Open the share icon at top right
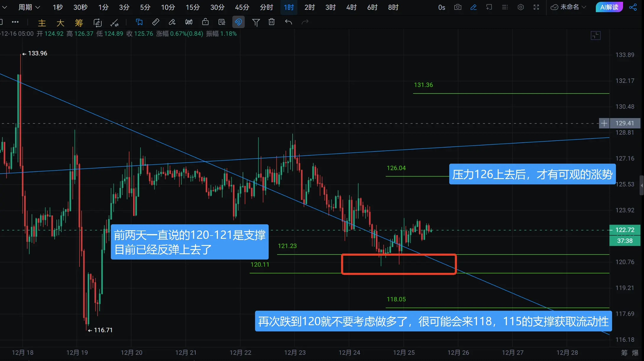Image resolution: width=644 pixels, height=361 pixels. pos(633,7)
